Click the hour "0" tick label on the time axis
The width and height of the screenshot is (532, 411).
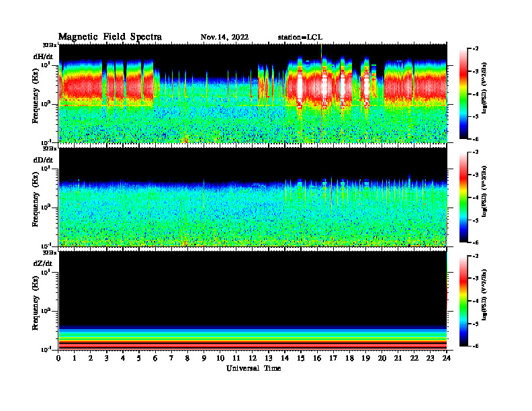click(58, 358)
